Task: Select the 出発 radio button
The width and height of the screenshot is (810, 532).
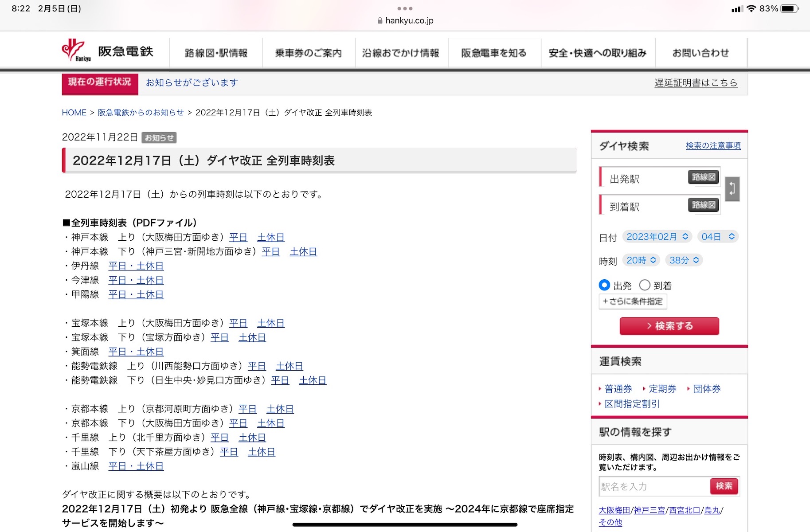Action: tap(604, 285)
